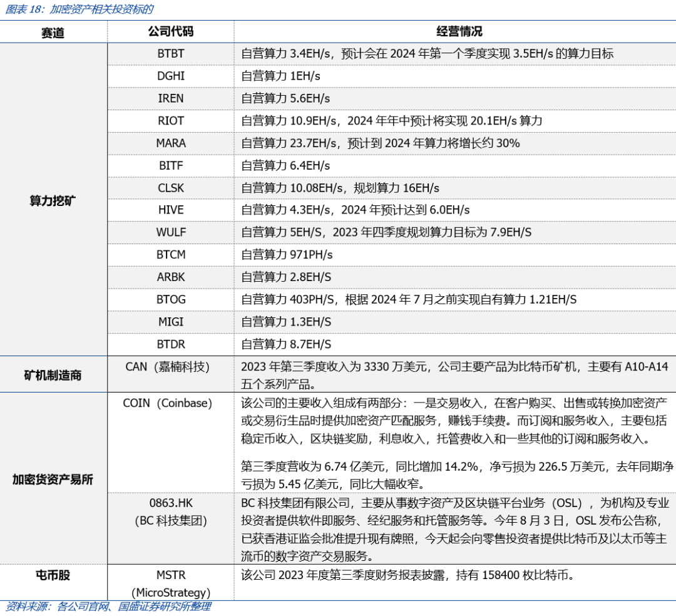Click the 加密货资产易所 category cell

pyautogui.click(x=53, y=480)
